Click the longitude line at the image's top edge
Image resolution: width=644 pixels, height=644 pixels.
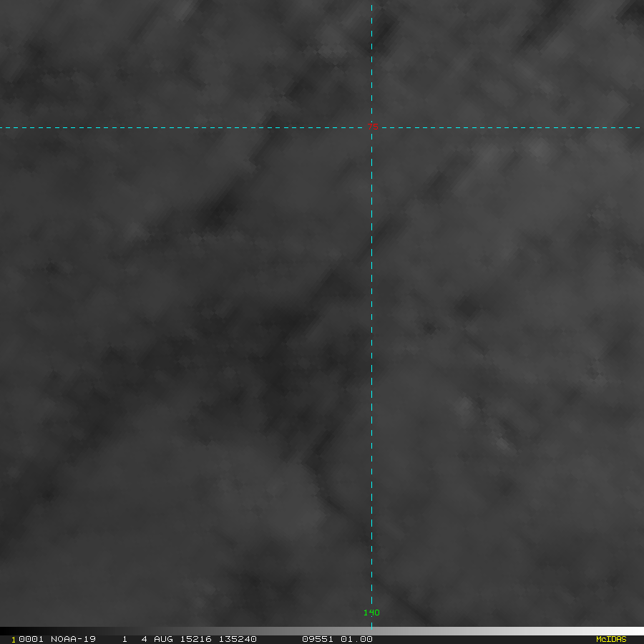[371, 3]
